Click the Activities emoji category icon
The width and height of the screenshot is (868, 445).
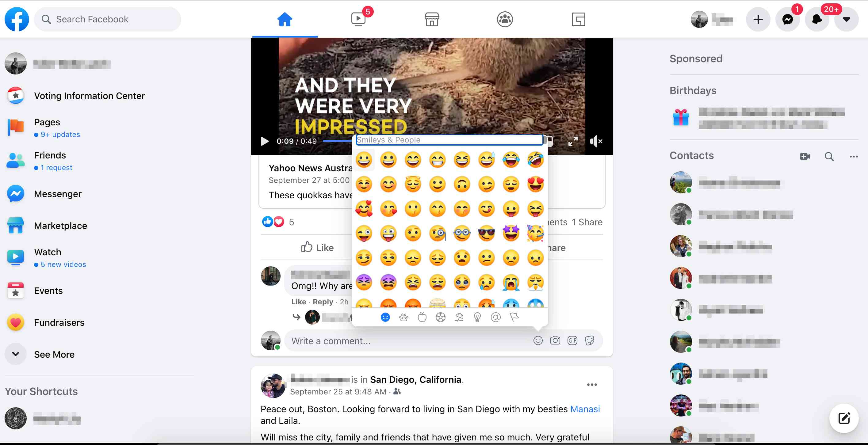440,317
